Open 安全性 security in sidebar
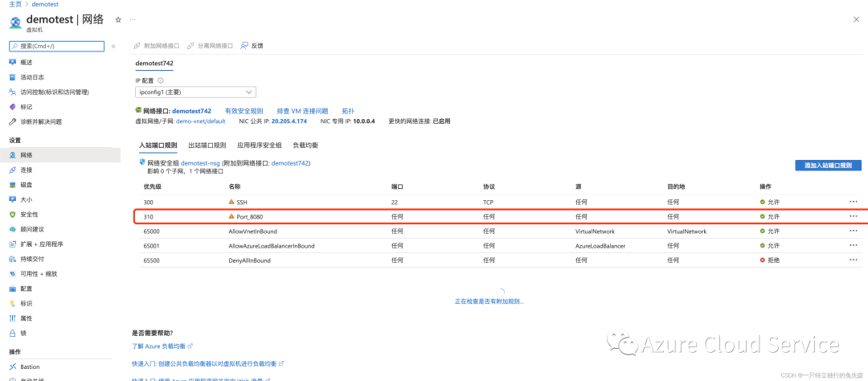 point(29,215)
